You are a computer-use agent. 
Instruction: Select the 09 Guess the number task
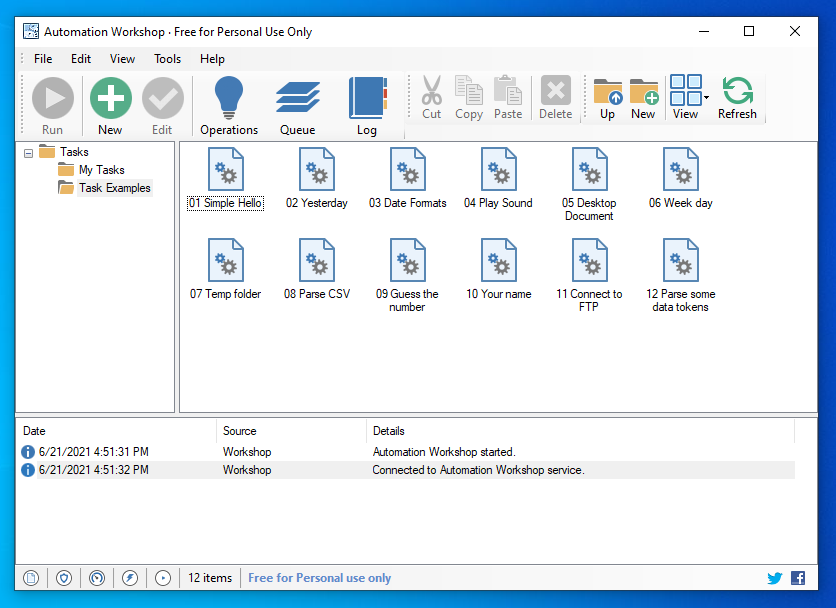coord(407,275)
